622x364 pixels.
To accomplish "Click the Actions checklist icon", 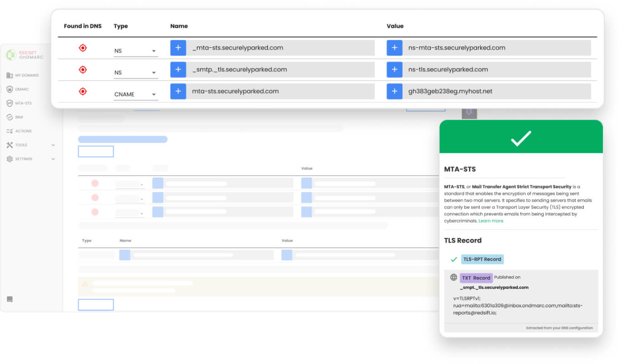I will [x=10, y=131].
